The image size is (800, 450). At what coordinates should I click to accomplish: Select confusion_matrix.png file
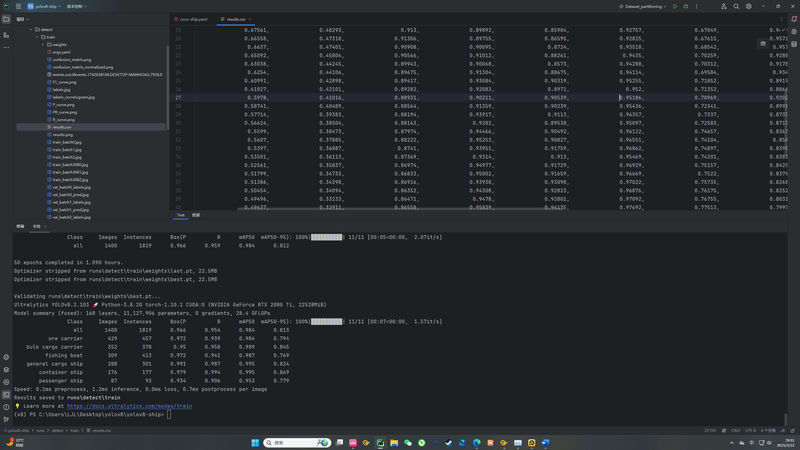(71, 60)
